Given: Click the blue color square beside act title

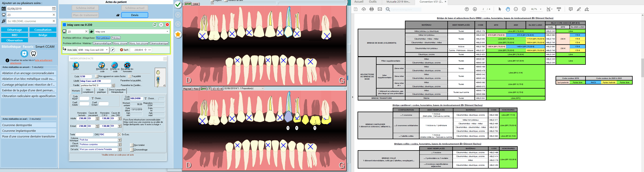Looking at the screenshot, I should 64,25.
